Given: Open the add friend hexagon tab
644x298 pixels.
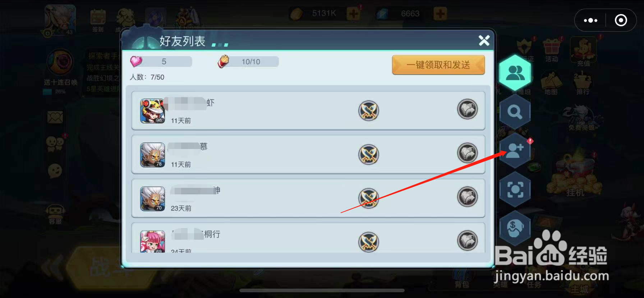Looking at the screenshot, I should tap(515, 150).
